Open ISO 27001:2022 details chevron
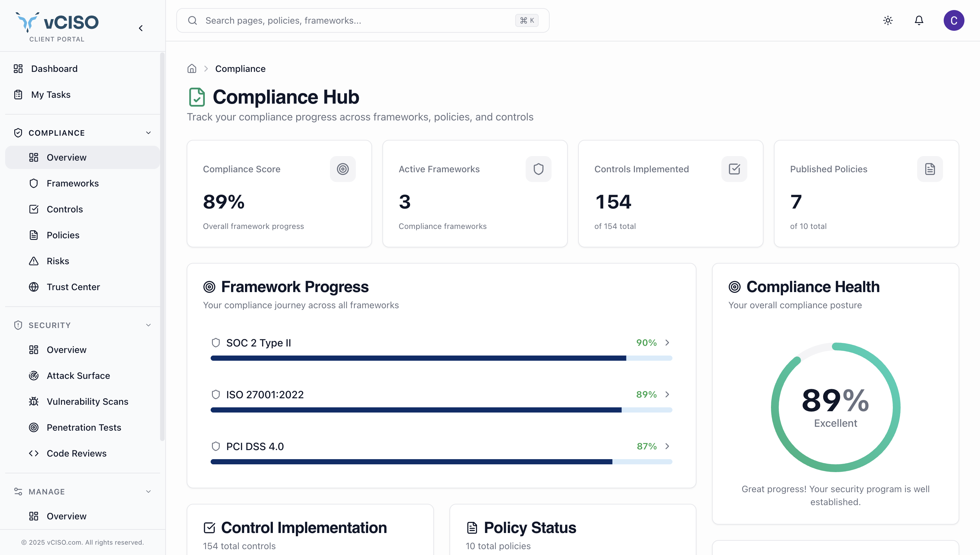 pyautogui.click(x=667, y=394)
